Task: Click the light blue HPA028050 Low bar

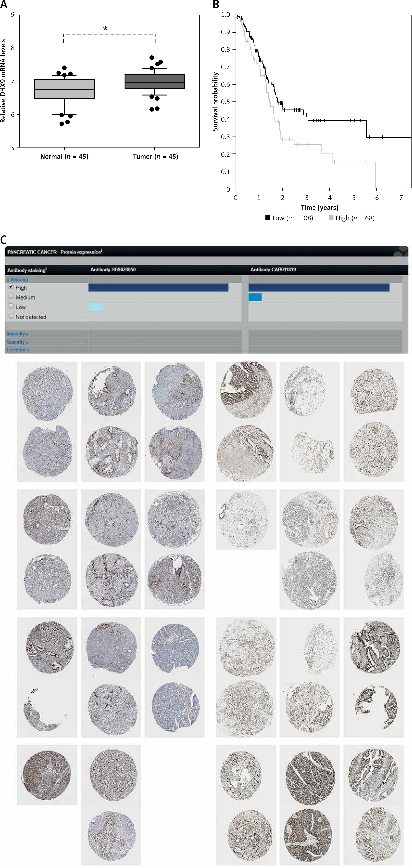Action: [95, 307]
